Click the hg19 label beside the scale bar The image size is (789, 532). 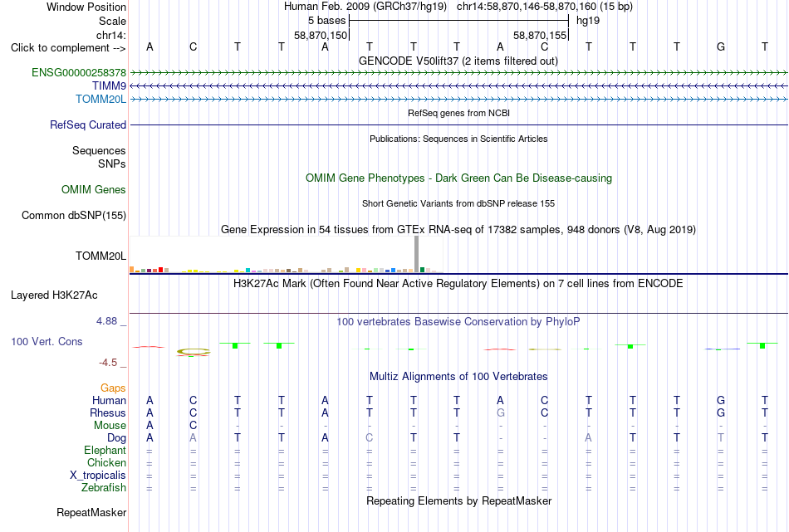[588, 21]
